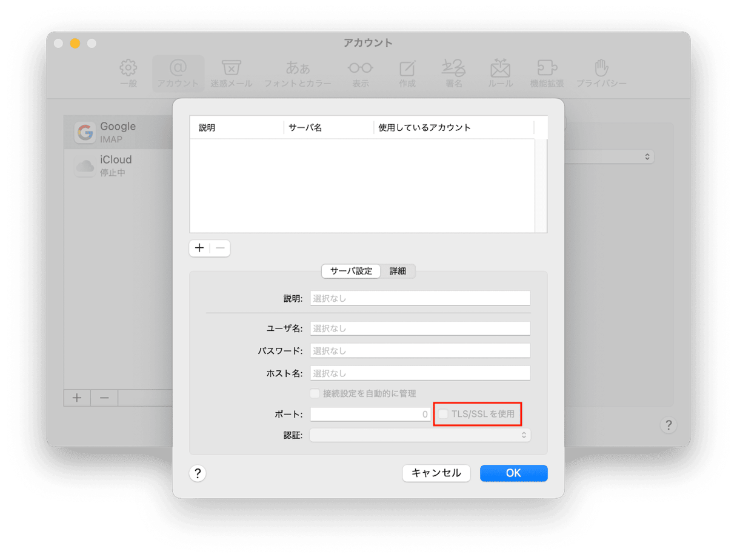
Task: Click the 表示 glasses icon
Action: [x=360, y=68]
